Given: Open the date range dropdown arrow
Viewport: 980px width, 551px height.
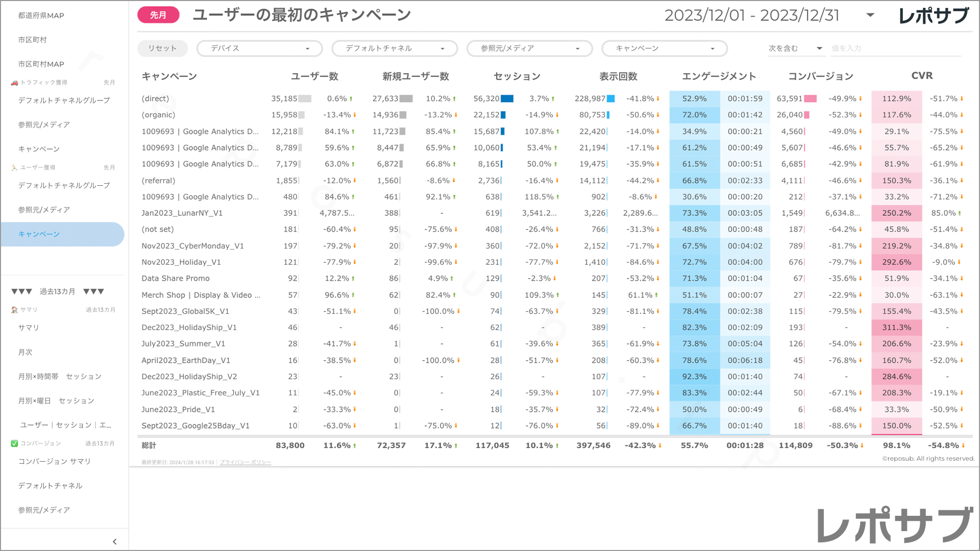Looking at the screenshot, I should [870, 15].
